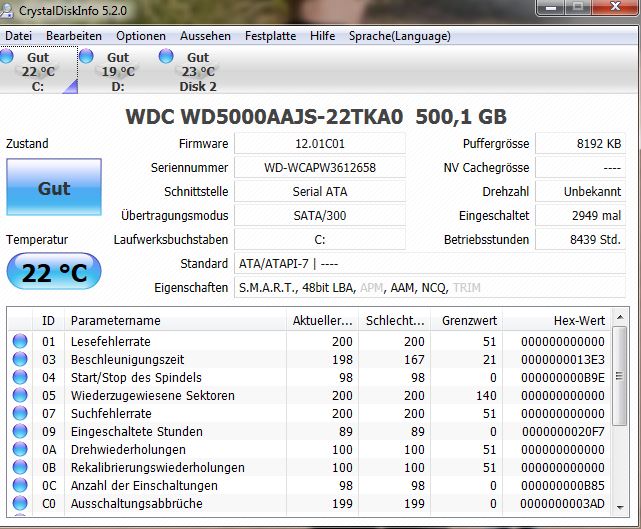The width and height of the screenshot is (641, 529).
Task: Click the SMART table scrollbar thumb
Action: [620, 376]
